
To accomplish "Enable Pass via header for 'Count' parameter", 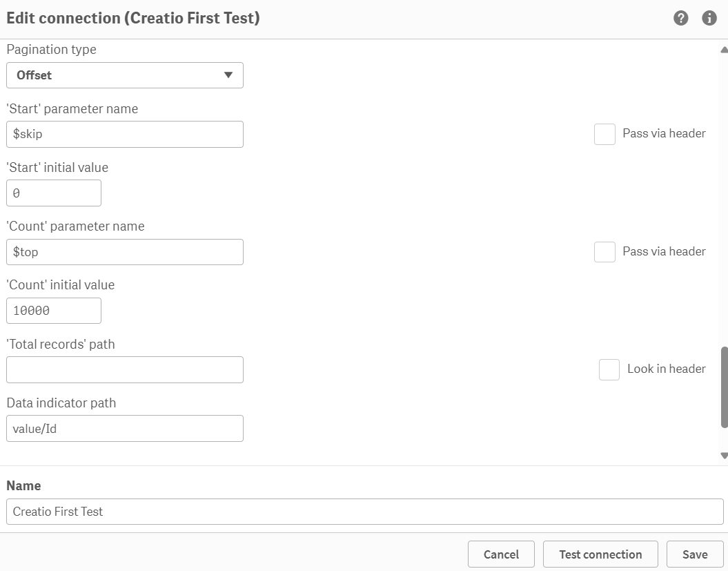I will (604, 252).
